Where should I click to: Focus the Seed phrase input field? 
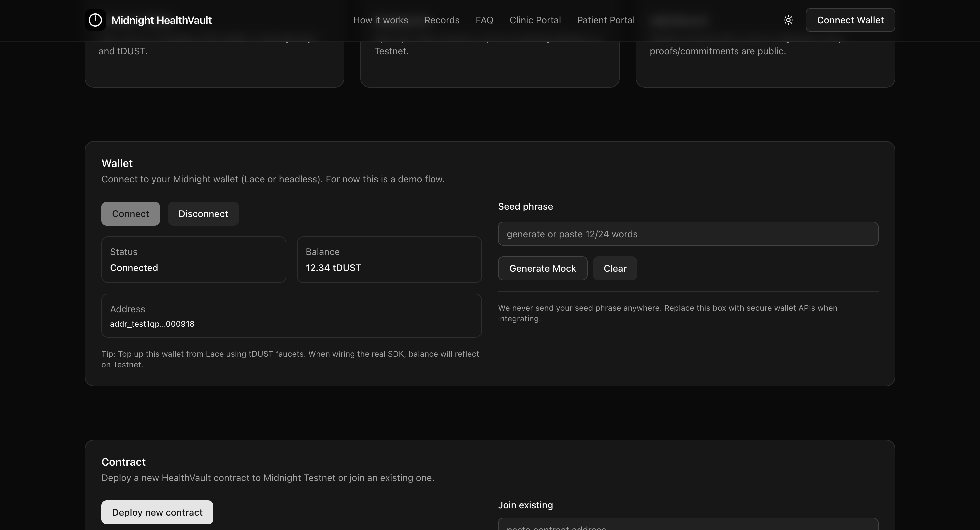[687, 234]
